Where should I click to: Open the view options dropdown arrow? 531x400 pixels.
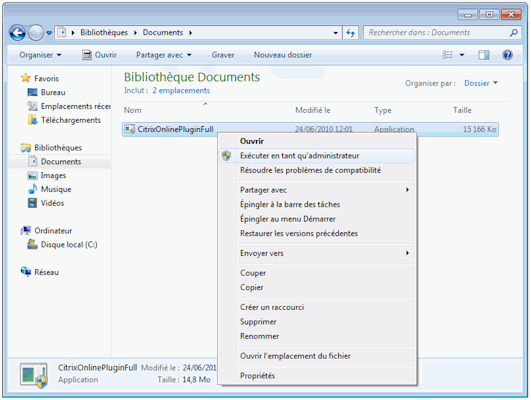(x=462, y=55)
